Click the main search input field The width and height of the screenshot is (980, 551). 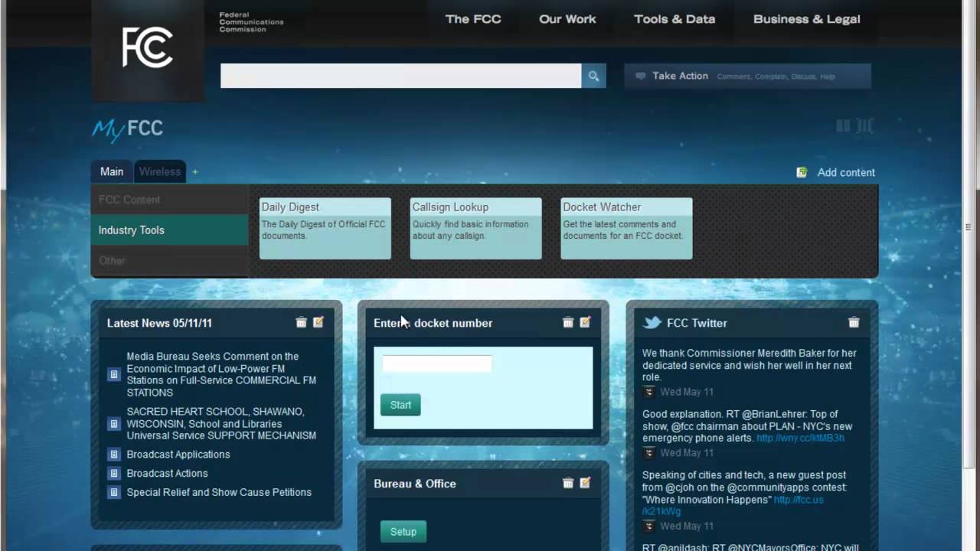point(401,76)
